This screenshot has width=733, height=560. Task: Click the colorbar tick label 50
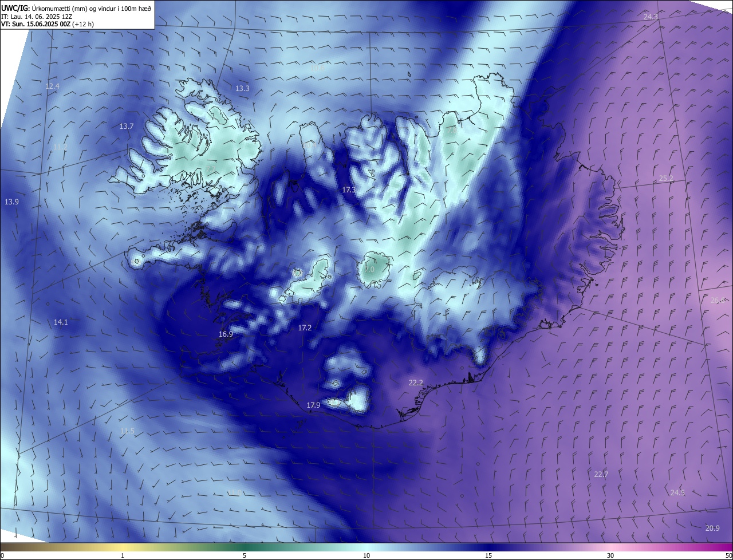coord(728,555)
